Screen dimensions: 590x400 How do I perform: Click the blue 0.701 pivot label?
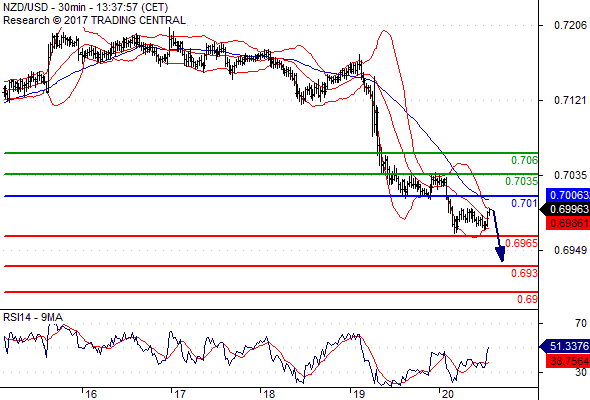(x=524, y=204)
